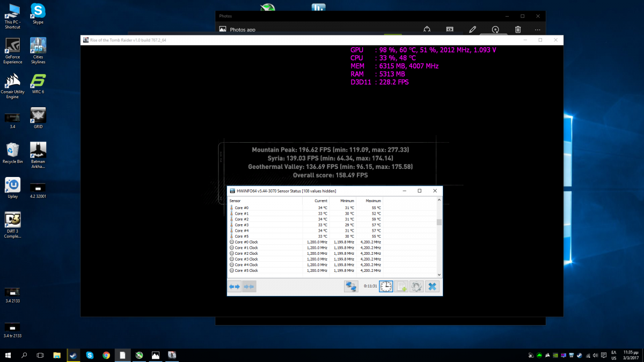Click the expand columns arrows button in HWiNFO
The height and width of the screenshot is (362, 644).
click(x=235, y=286)
